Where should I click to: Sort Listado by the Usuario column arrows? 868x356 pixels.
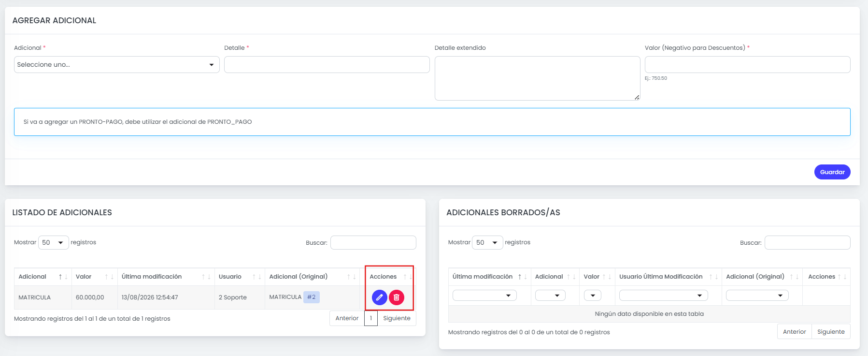pyautogui.click(x=256, y=277)
